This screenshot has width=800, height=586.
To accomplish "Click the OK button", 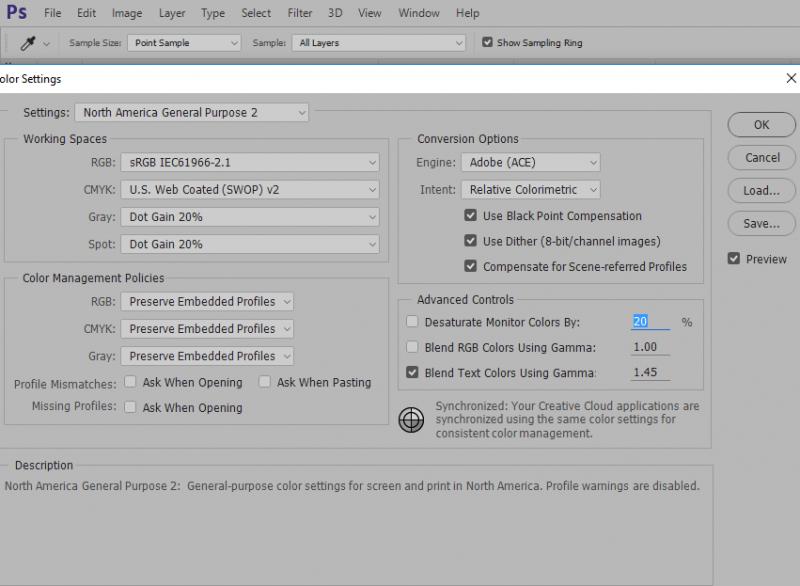I will (761, 124).
